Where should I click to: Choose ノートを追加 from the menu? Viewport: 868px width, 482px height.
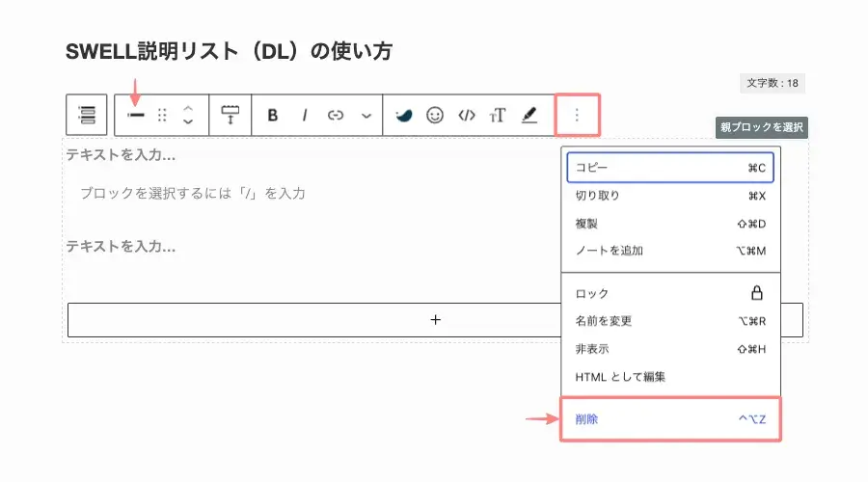[x=670, y=251]
